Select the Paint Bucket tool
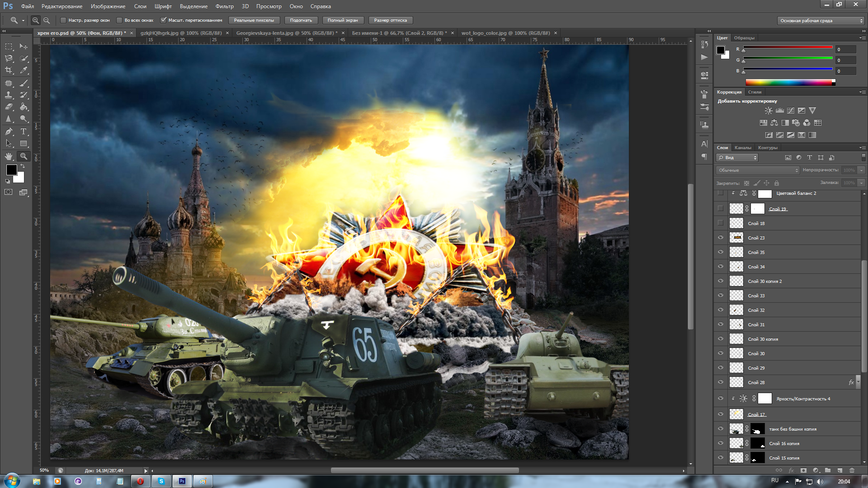 click(x=24, y=107)
